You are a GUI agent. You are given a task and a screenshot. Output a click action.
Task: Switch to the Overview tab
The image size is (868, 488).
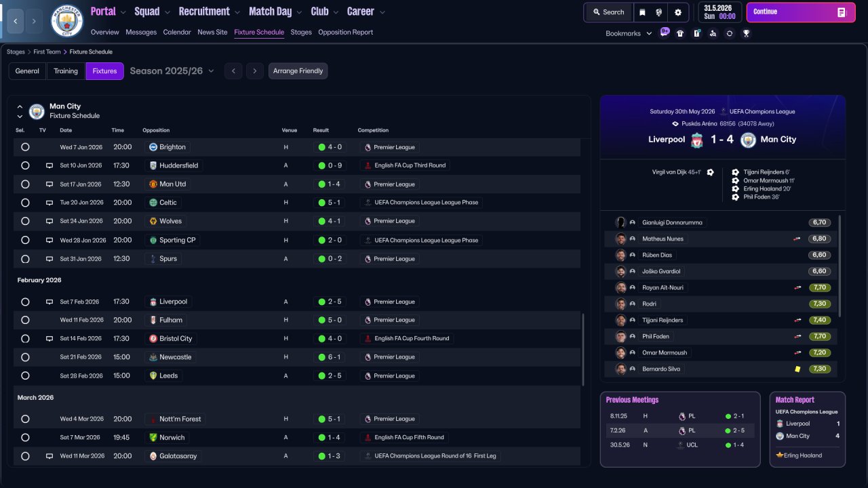coord(104,33)
